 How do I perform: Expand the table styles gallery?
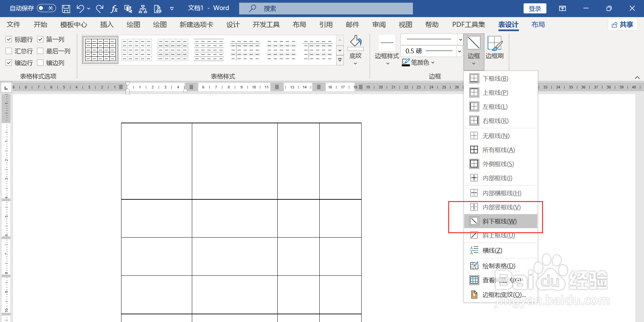(340, 60)
